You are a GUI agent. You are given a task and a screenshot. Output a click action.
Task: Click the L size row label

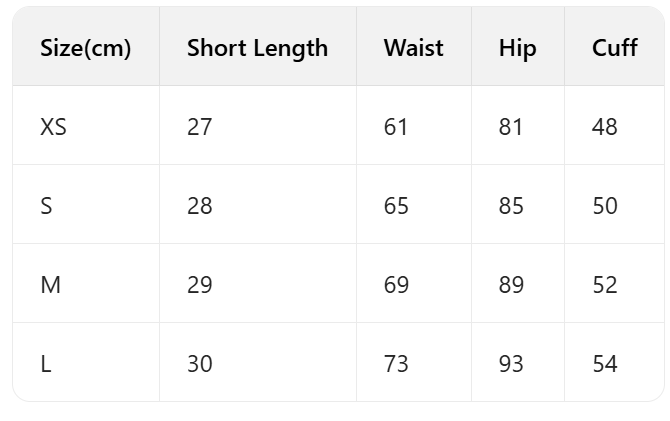click(x=46, y=364)
